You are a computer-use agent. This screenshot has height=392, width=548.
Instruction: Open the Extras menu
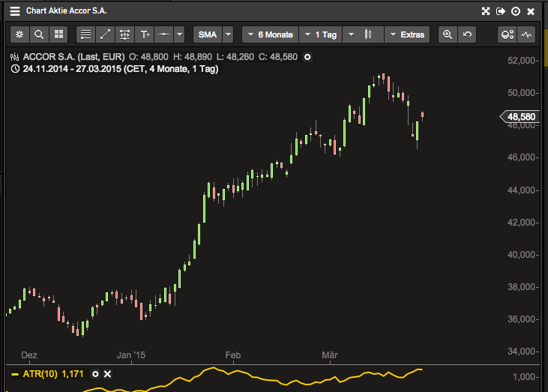coord(407,34)
